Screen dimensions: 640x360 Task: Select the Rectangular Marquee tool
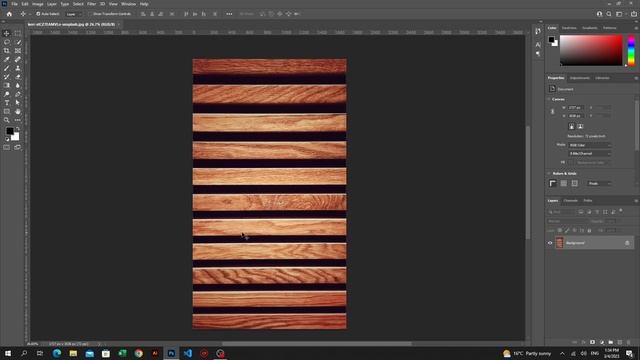18,33
